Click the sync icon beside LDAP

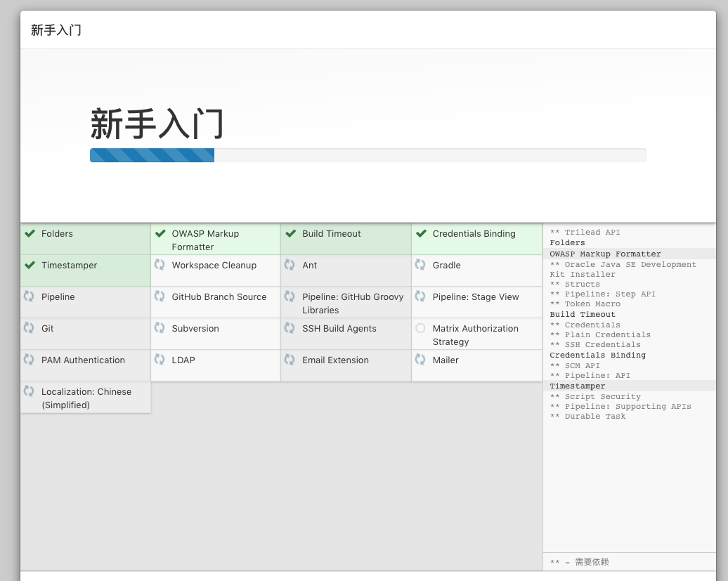point(160,360)
